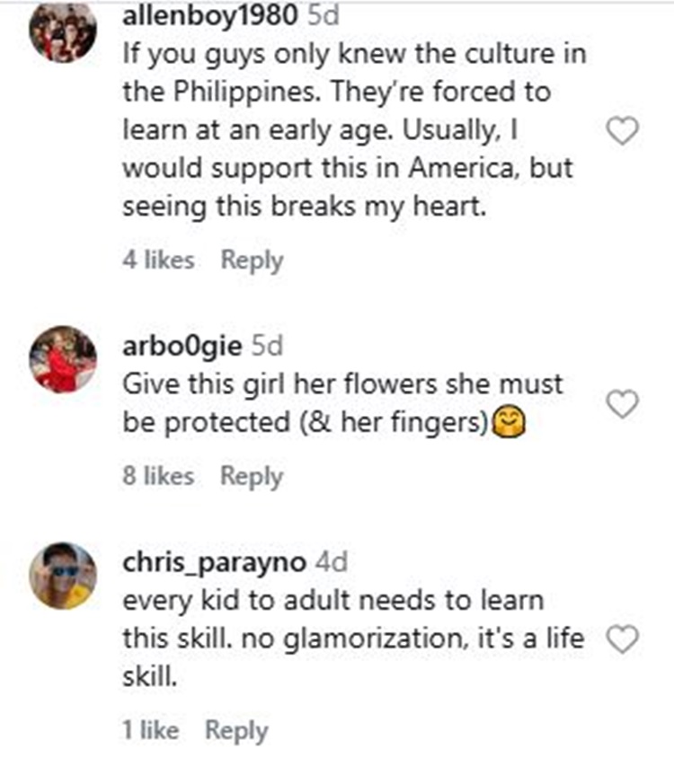Reply to chris_parayno's comment
Viewport: 674px width, 784px height.
coord(236,730)
